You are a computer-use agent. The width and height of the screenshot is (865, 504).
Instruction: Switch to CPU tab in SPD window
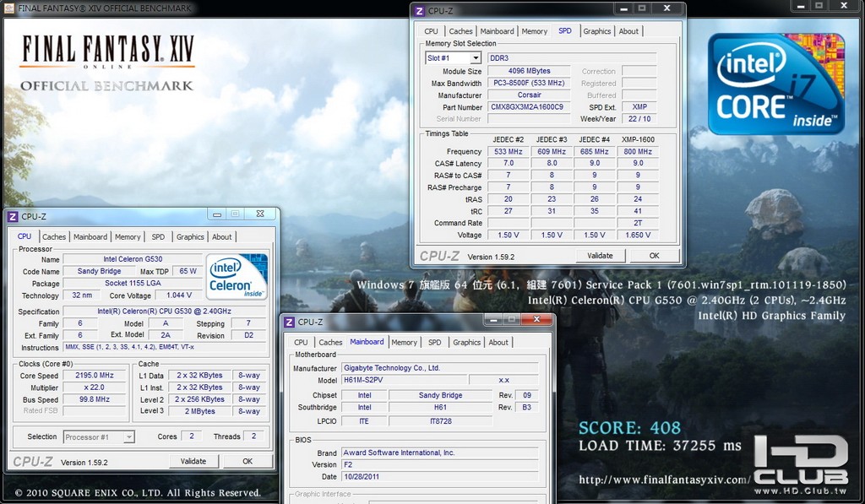pyautogui.click(x=431, y=31)
